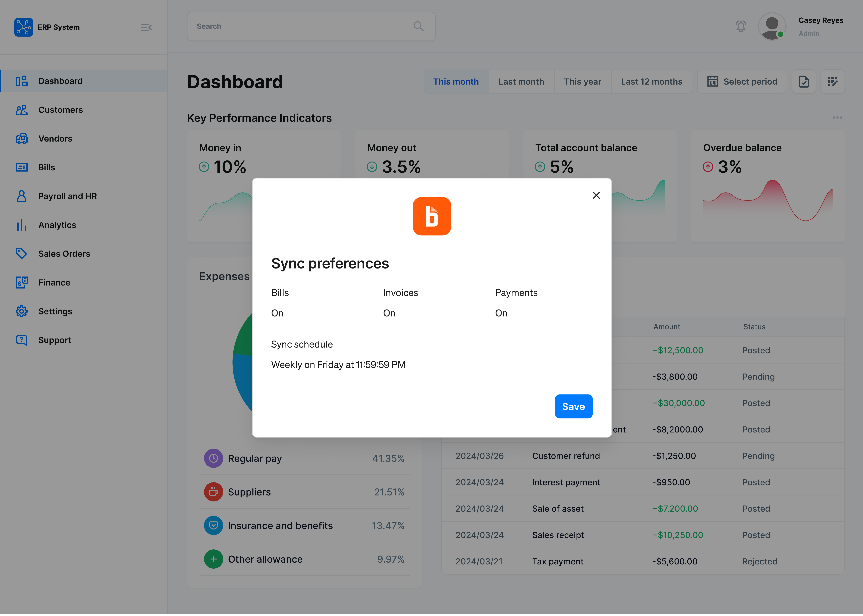Select the This year period tab
The image size is (863, 616).
coord(582,81)
